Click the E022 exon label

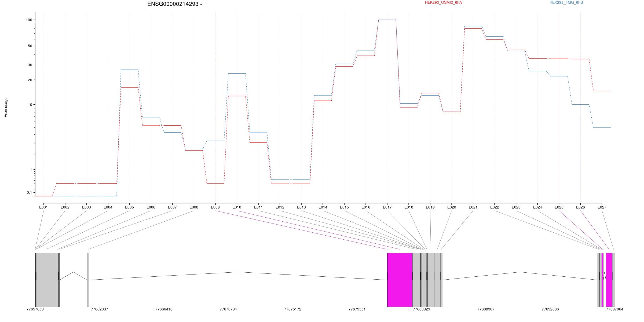pyautogui.click(x=495, y=207)
